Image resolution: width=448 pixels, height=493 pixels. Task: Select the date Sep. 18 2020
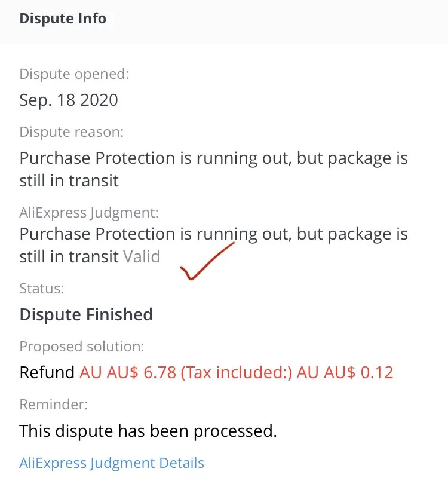coord(69,100)
